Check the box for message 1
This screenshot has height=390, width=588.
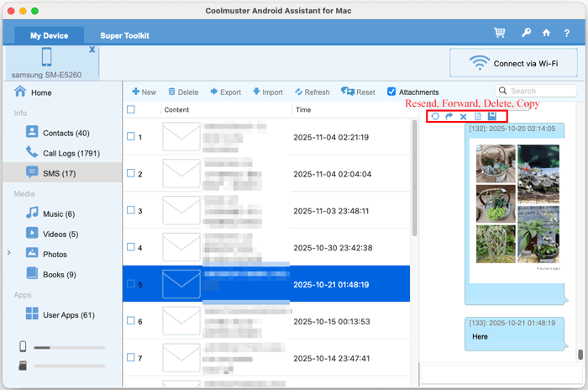point(131,136)
